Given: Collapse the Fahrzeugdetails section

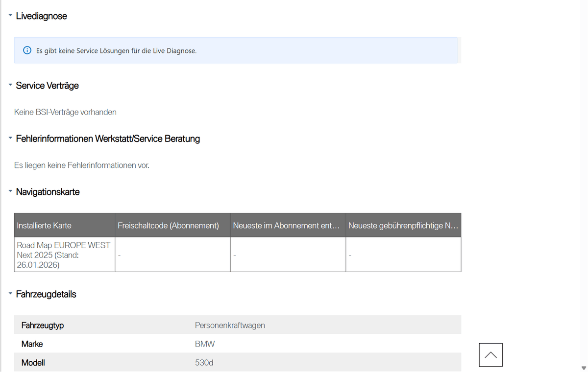Looking at the screenshot, I should (x=10, y=294).
